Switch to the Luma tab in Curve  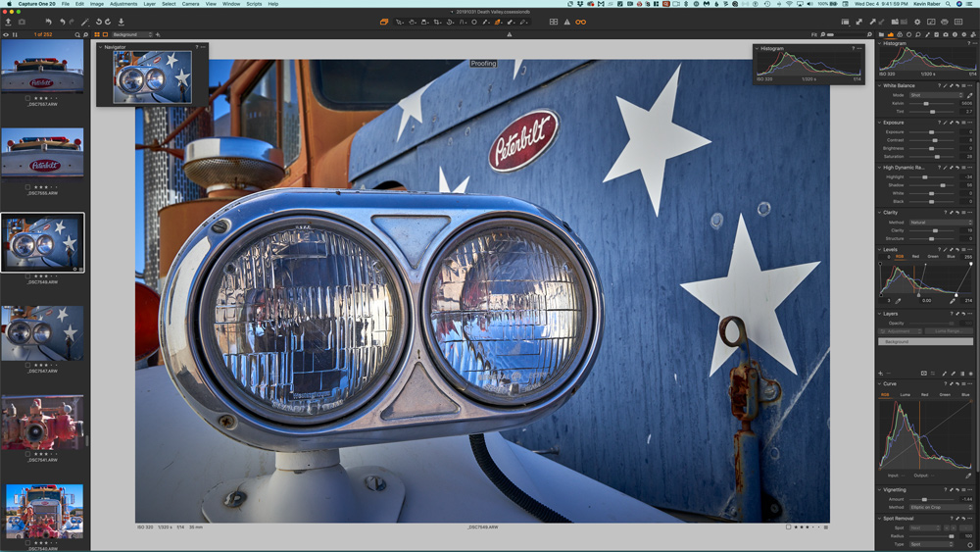click(905, 394)
